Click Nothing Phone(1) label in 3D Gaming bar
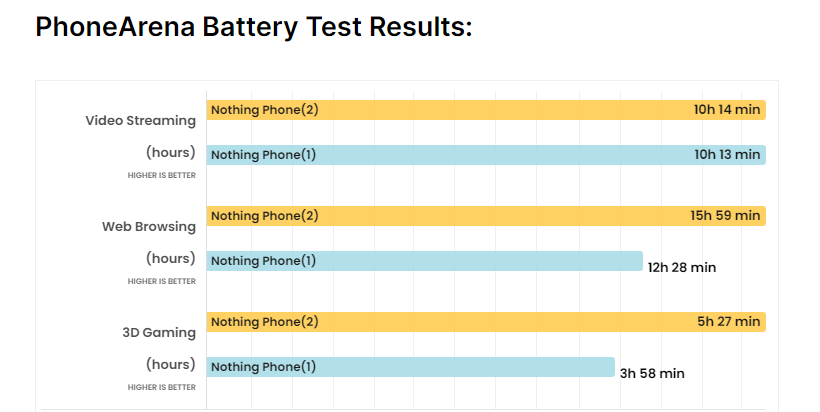This screenshot has width=820, height=412. [263, 367]
